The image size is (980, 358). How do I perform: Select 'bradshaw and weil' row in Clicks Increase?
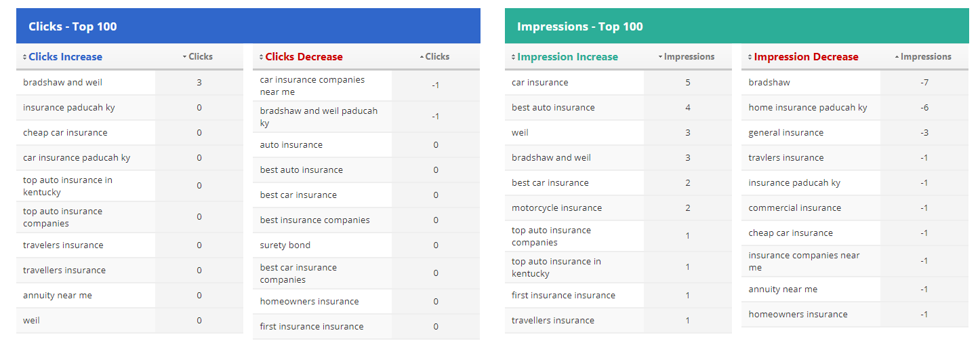pyautogui.click(x=62, y=83)
